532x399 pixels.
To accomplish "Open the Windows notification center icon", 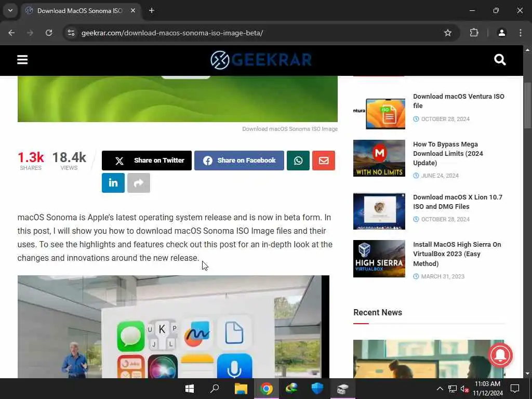I will 515,389.
